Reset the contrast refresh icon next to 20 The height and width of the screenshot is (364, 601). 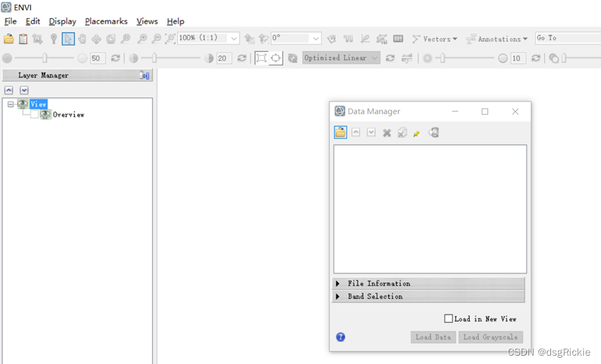(x=242, y=58)
